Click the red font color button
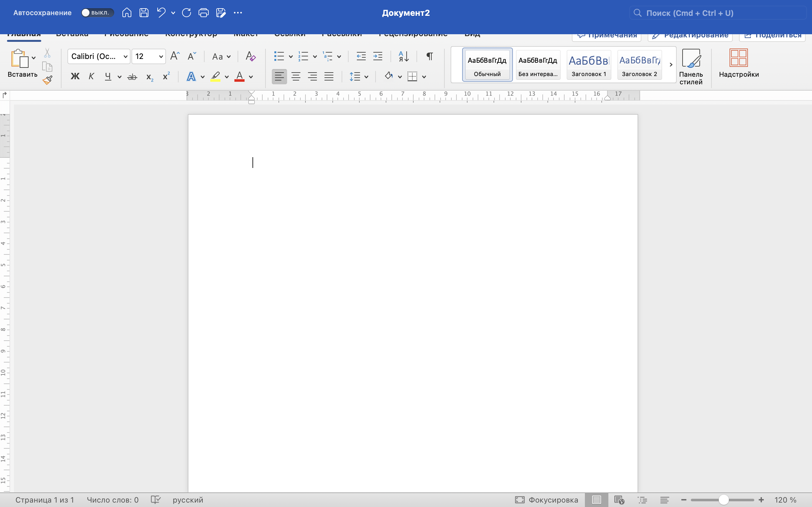812x507 pixels. tap(239, 76)
